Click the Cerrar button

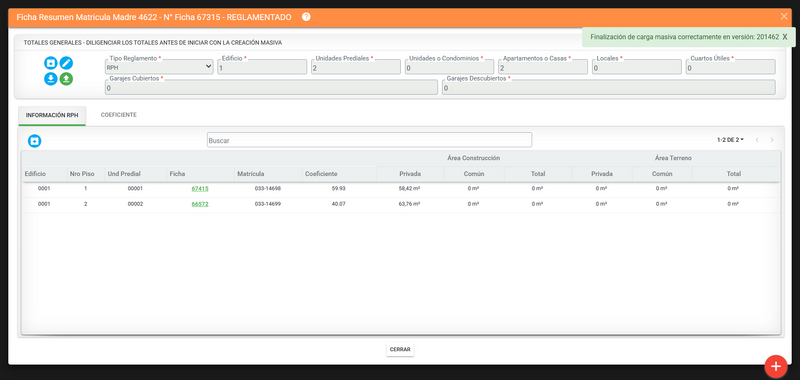(x=400, y=349)
